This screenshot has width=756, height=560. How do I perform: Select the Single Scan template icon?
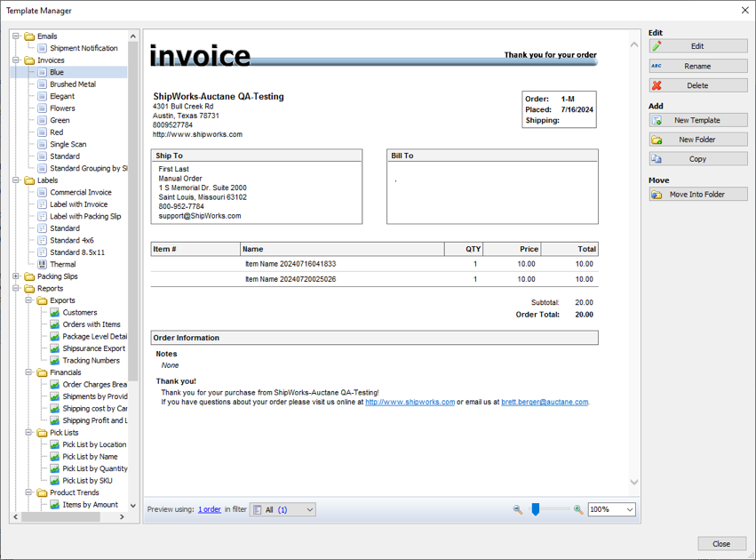coord(43,144)
